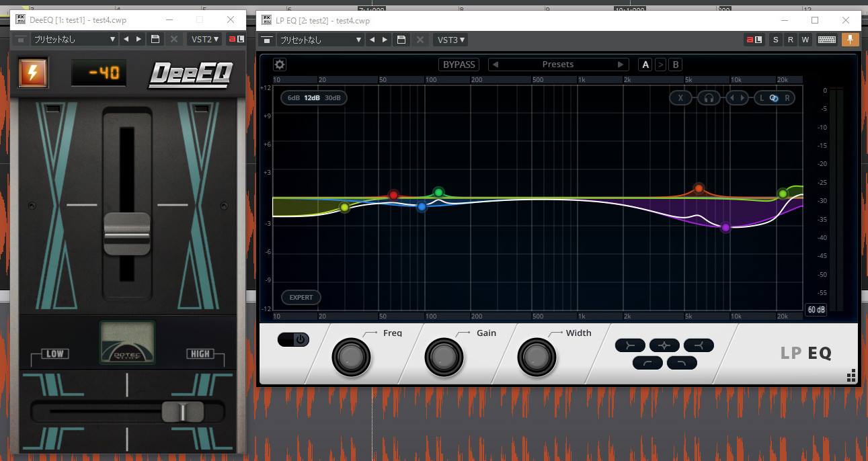Viewport: 868px width, 461px height.
Task: Click the DOTEC badge in DeeEQ
Action: (x=127, y=342)
